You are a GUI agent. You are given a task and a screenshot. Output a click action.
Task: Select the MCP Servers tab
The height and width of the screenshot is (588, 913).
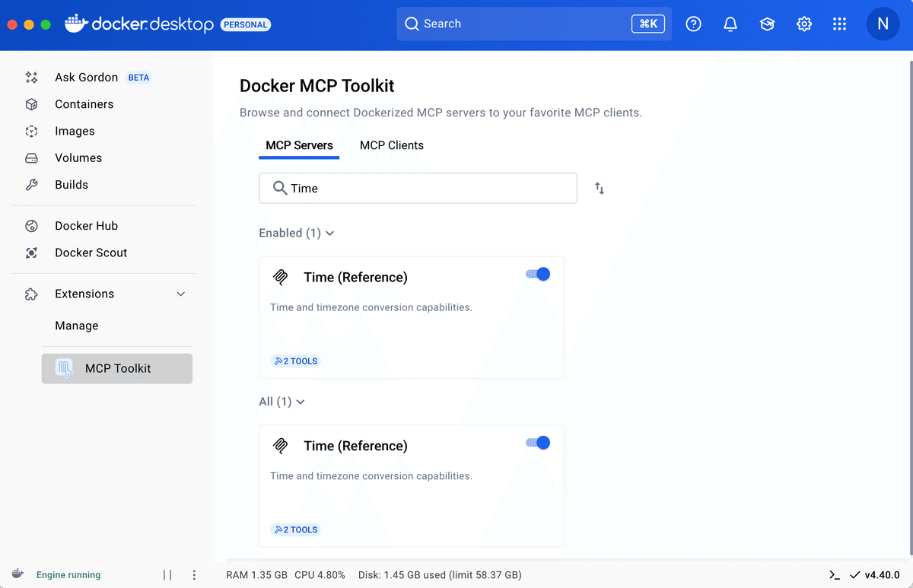298,145
